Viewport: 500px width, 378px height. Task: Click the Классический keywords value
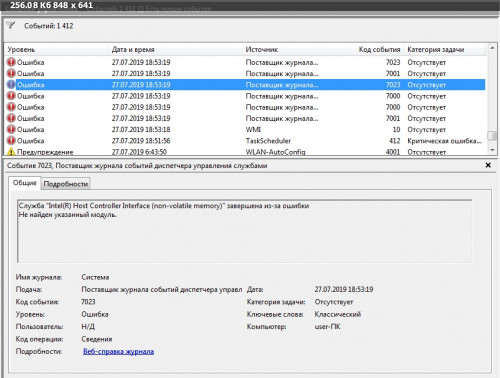point(338,314)
